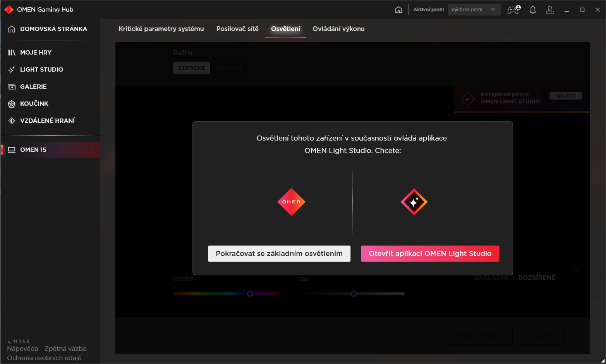The height and width of the screenshot is (364, 606).
Task: Open notifications bell icon
Action: pos(533,10)
